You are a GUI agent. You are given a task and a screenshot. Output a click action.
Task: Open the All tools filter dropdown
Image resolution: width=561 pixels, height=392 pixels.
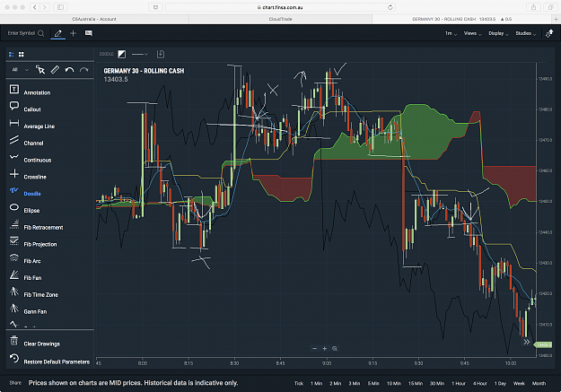pyautogui.click(x=20, y=70)
